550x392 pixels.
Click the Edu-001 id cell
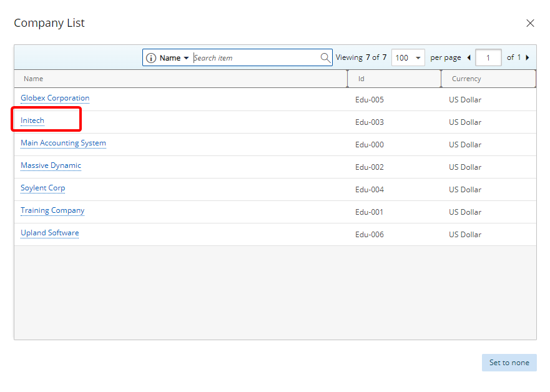click(x=370, y=212)
